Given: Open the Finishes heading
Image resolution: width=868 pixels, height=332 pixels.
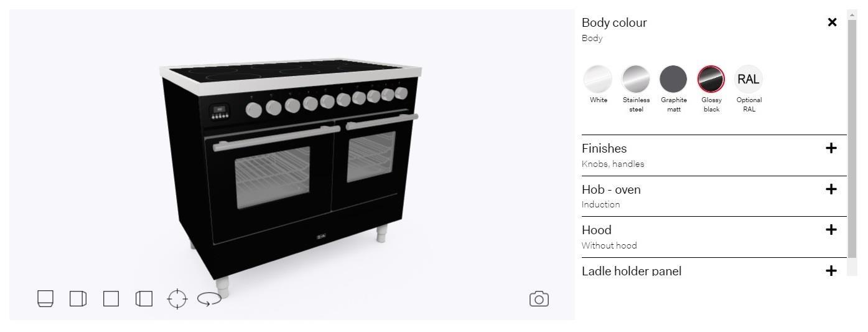Looking at the screenshot, I should (604, 148).
